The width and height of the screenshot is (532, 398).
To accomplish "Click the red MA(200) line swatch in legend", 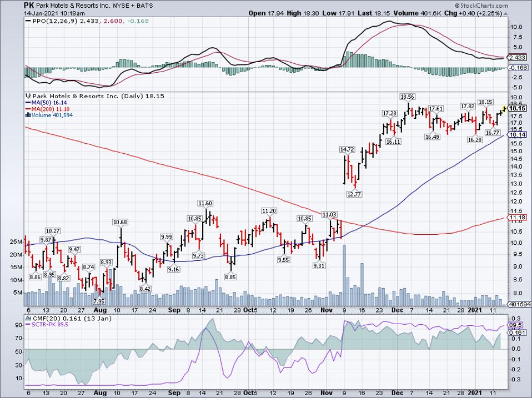I will tap(28, 109).
